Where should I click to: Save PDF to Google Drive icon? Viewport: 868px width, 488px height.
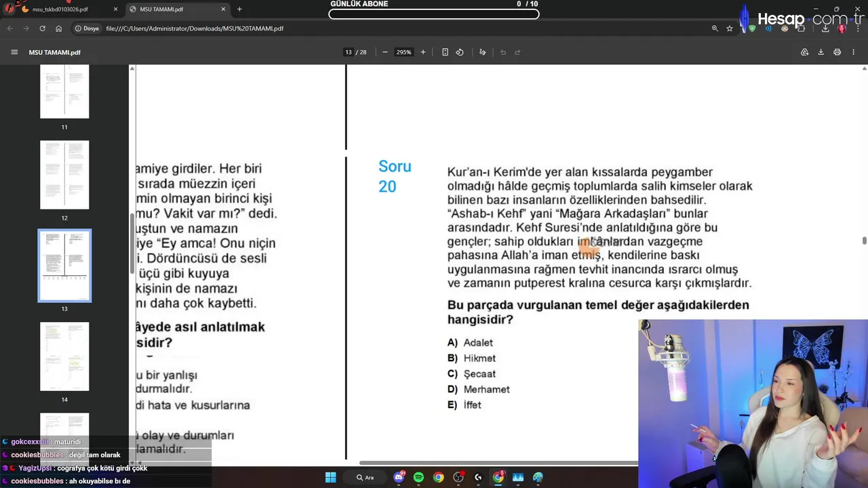(x=804, y=52)
